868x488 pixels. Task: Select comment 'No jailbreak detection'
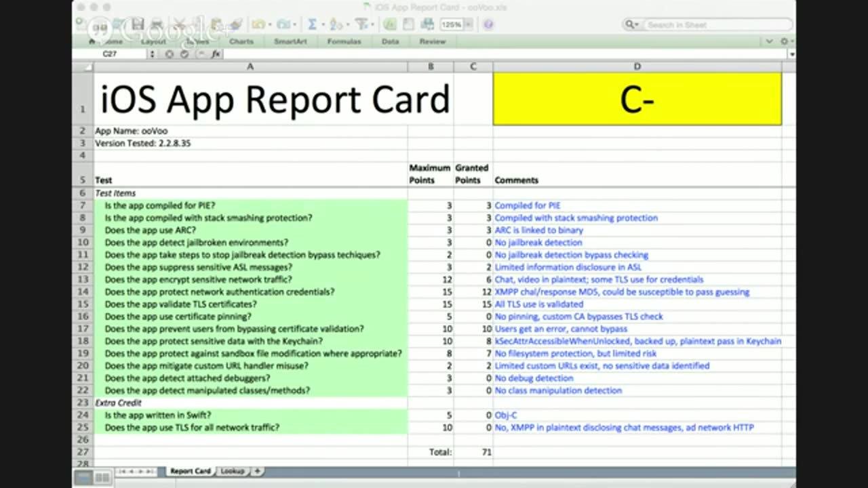pyautogui.click(x=637, y=243)
